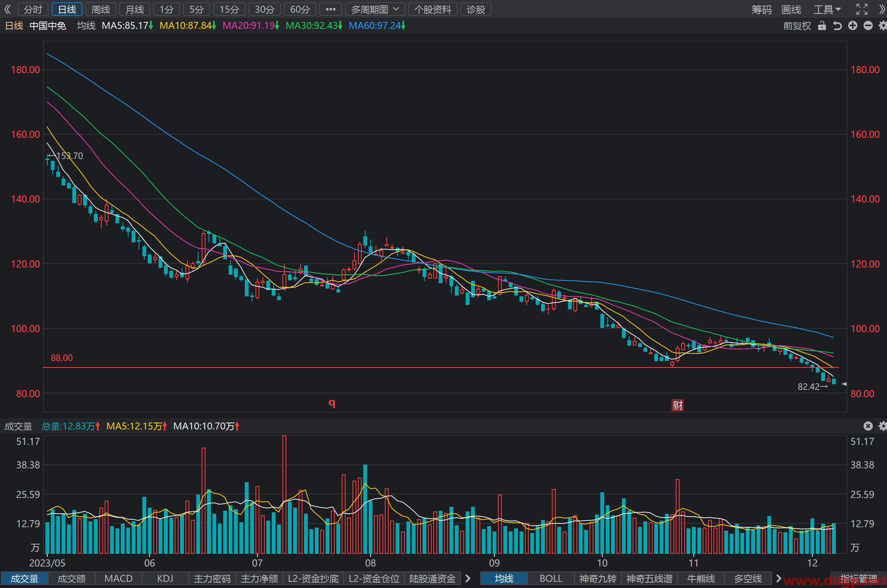Select the 15分 period

(x=229, y=9)
